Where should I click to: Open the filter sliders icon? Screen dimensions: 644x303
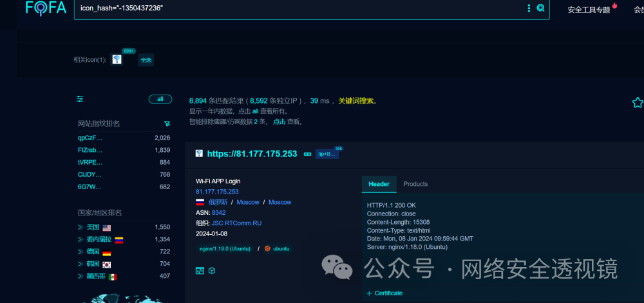point(80,99)
